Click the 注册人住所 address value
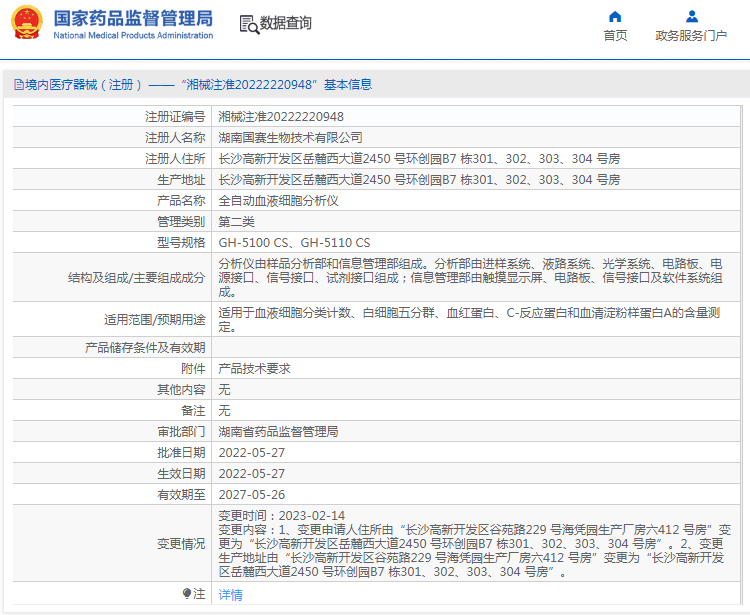The image size is (750, 615). (419, 159)
